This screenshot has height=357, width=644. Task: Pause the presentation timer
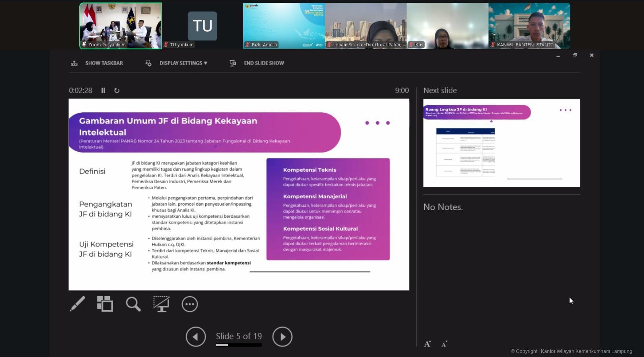click(x=103, y=91)
